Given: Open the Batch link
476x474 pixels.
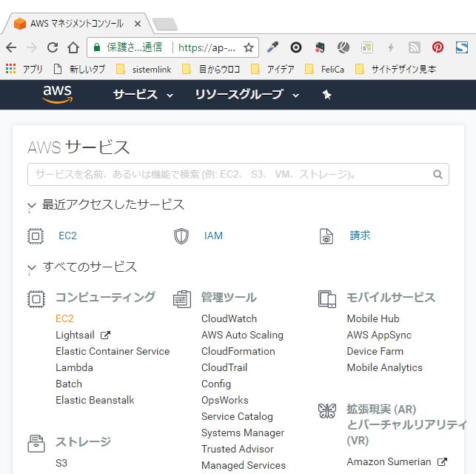Looking at the screenshot, I should point(69,384).
